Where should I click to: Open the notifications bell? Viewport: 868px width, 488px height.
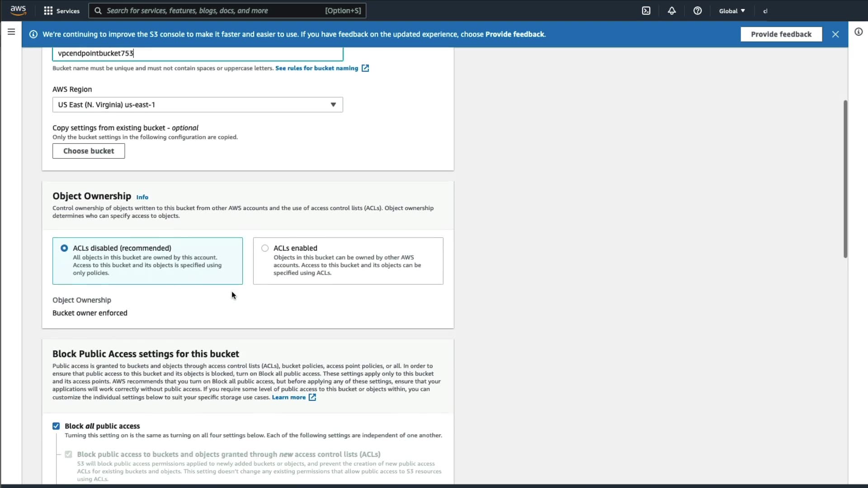click(x=672, y=11)
